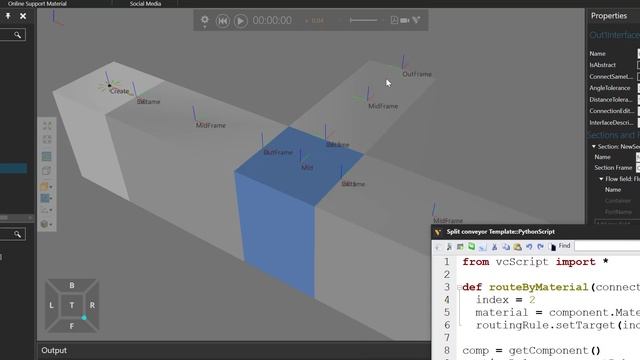
Task: Copy selected text in script editor
Action: (x=506, y=247)
